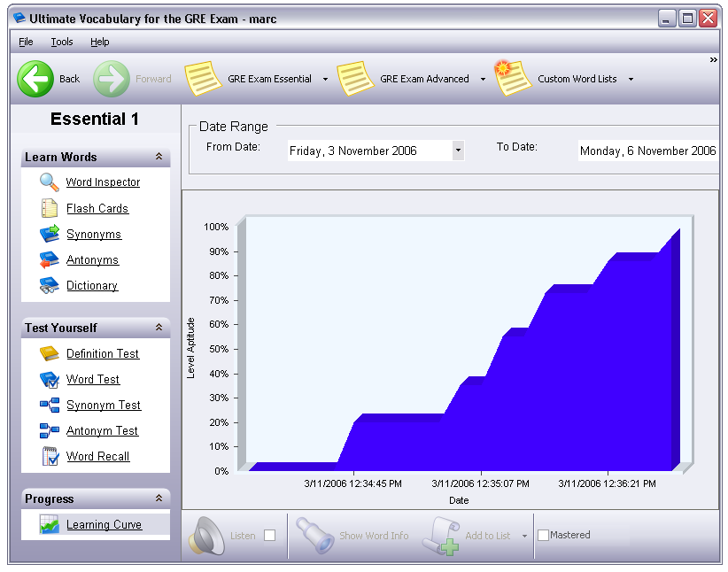The height and width of the screenshot is (572, 728).
Task: Open the Help menu
Action: 100,42
